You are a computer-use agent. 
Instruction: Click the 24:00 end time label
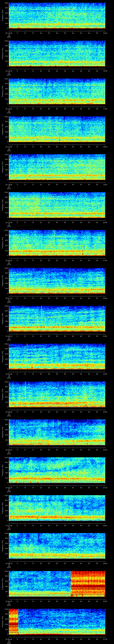pyautogui.click(x=105, y=374)
